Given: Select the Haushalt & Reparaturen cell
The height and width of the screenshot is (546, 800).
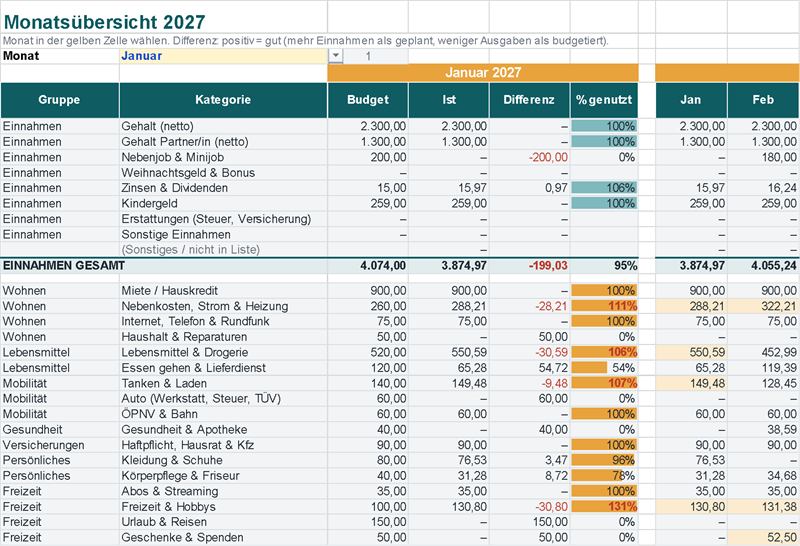Looking at the screenshot, I should click(223, 337).
